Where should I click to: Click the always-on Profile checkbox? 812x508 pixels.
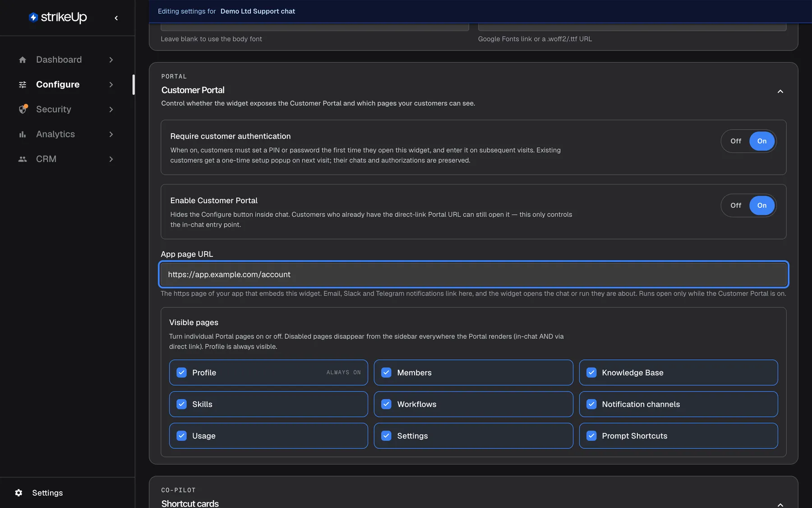(181, 373)
